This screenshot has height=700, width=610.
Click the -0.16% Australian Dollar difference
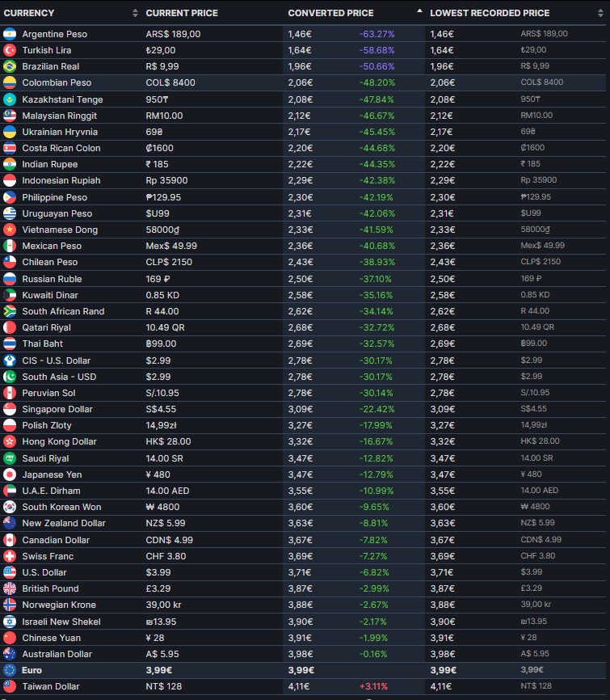point(373,654)
